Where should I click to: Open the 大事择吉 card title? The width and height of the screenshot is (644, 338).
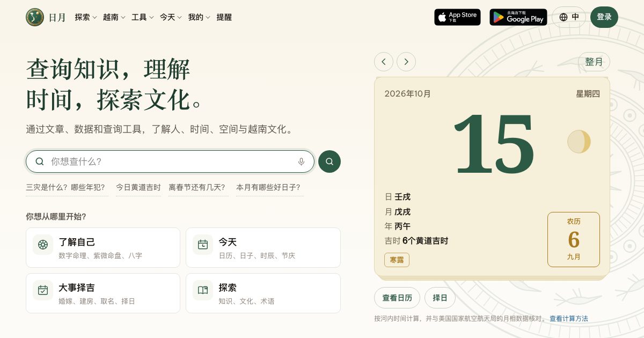(x=77, y=288)
